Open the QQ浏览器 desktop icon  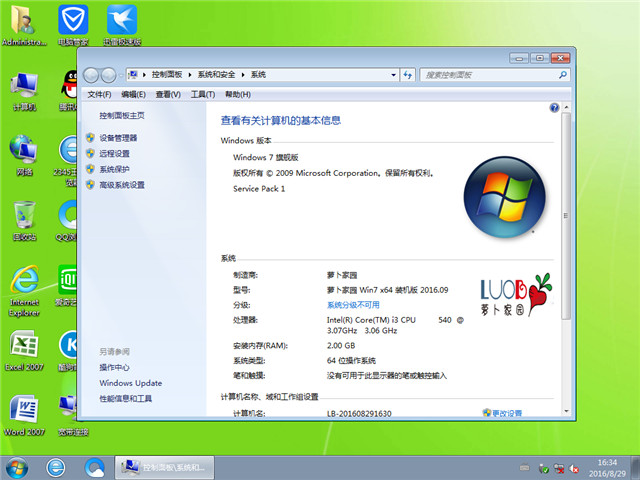pyautogui.click(x=67, y=220)
